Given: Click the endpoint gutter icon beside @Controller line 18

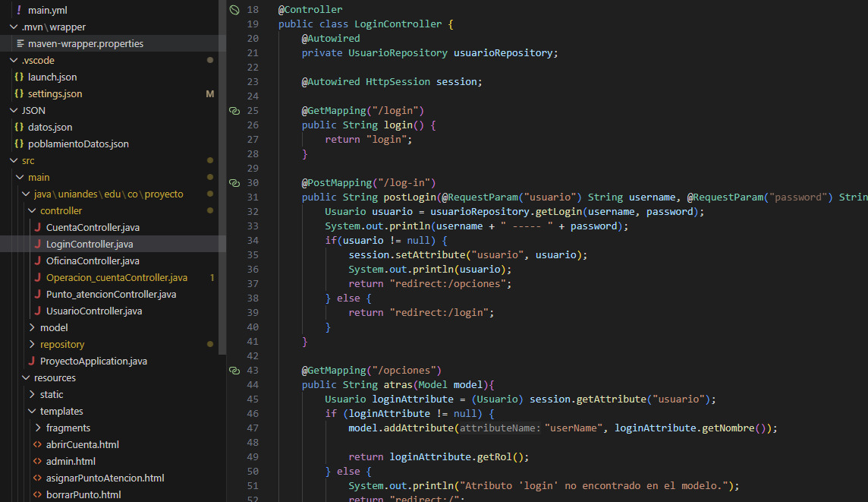Looking at the screenshot, I should pos(234,9).
